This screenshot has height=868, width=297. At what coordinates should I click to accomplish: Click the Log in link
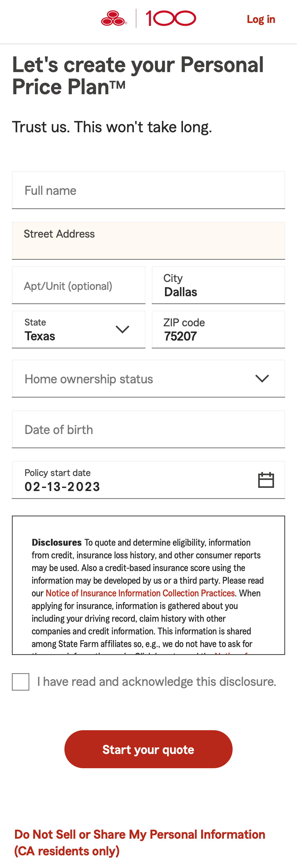coord(261,19)
